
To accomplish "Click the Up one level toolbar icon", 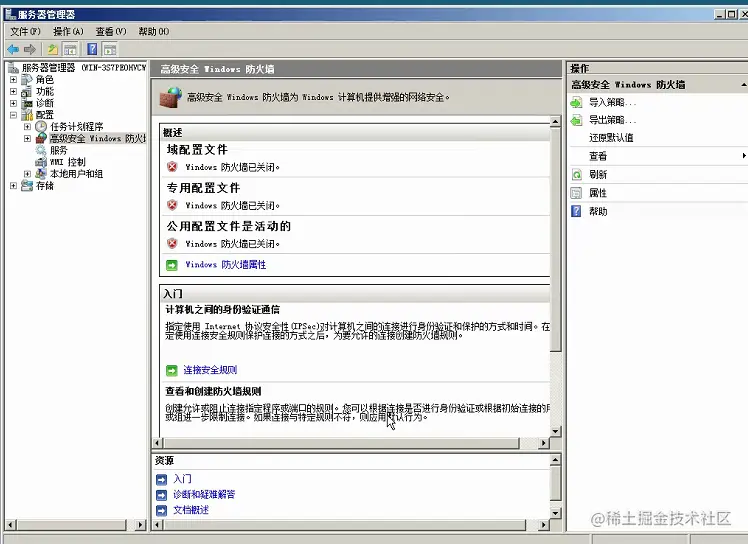I will pos(53,49).
